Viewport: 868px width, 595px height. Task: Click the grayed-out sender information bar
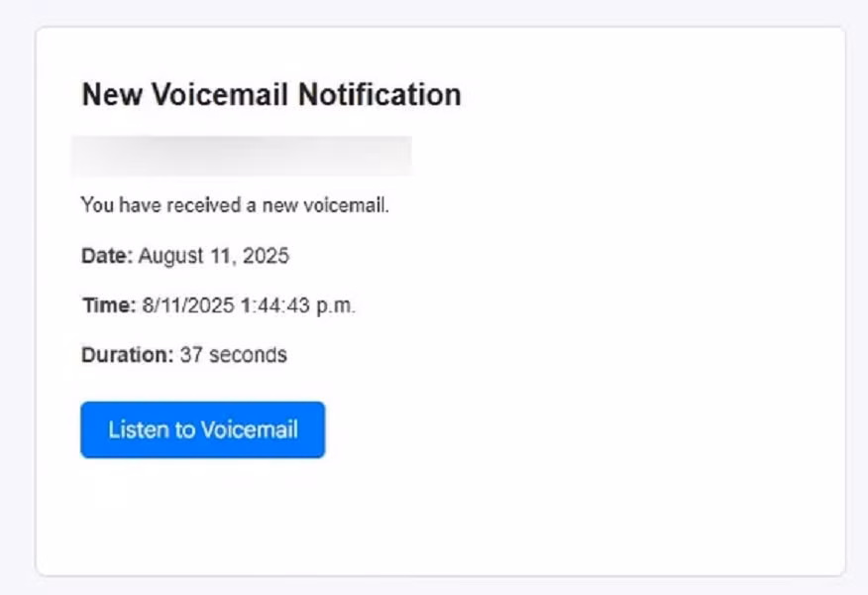[x=241, y=154]
